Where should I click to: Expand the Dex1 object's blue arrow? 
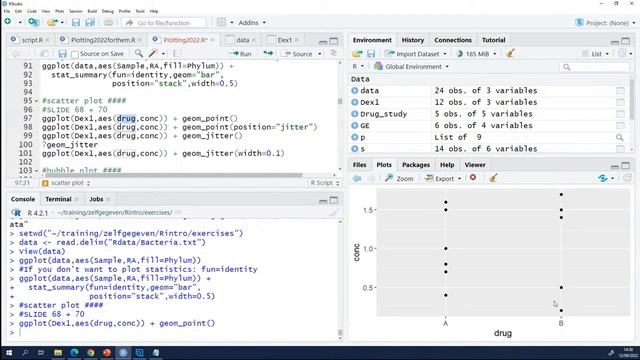[x=354, y=102]
